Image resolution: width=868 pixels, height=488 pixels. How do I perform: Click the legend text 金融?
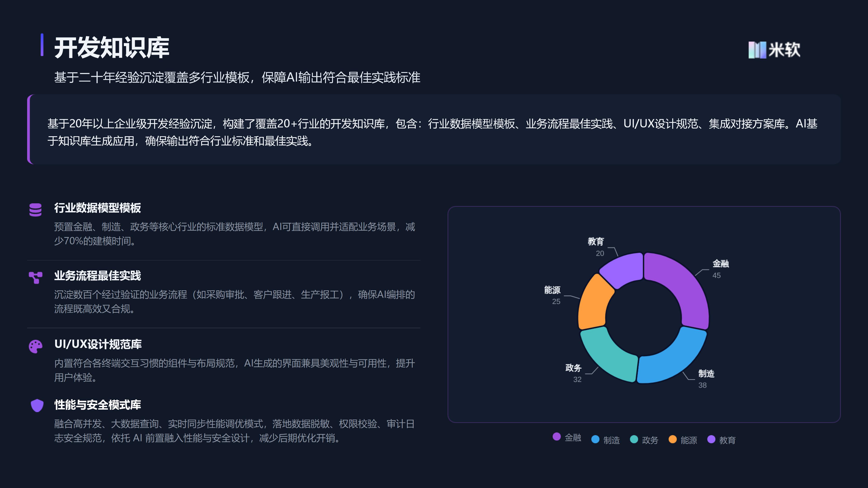click(x=573, y=437)
